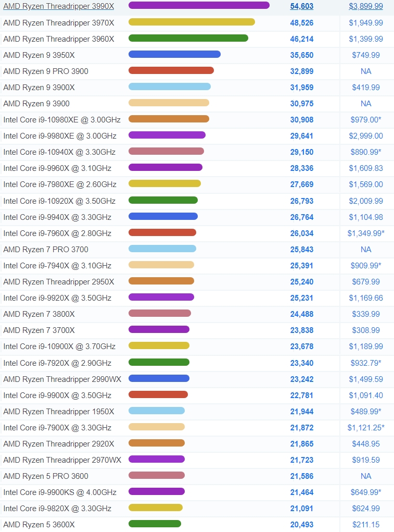Image resolution: width=394 pixels, height=532 pixels.
Task: Open the $932.79* price link
Action: [366, 363]
